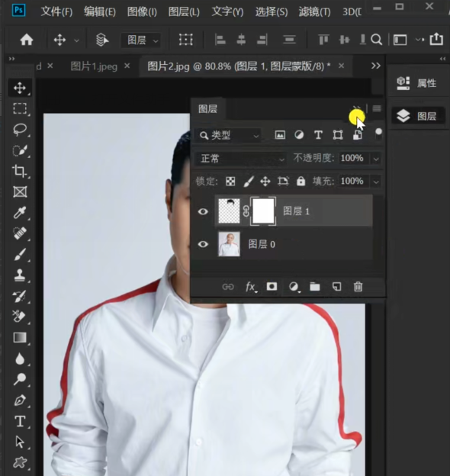Open the 滤镜(T) menu
450x476 pixels.
pyautogui.click(x=314, y=12)
